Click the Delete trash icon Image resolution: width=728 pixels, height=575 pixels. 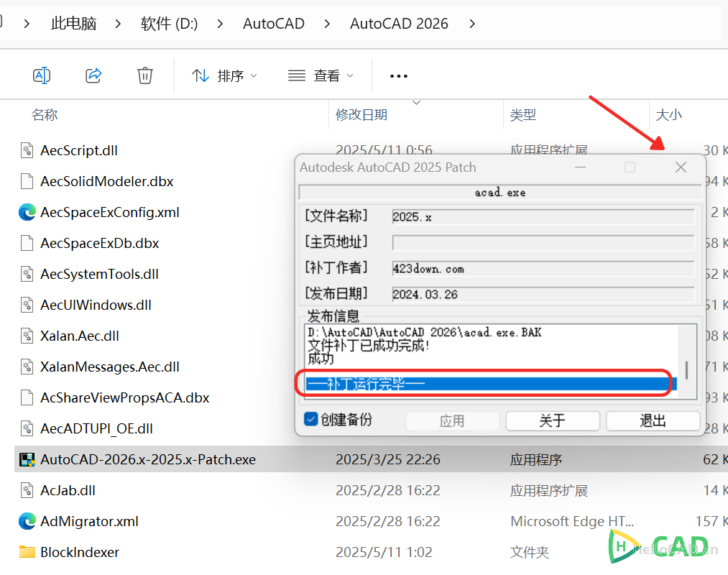tap(145, 75)
